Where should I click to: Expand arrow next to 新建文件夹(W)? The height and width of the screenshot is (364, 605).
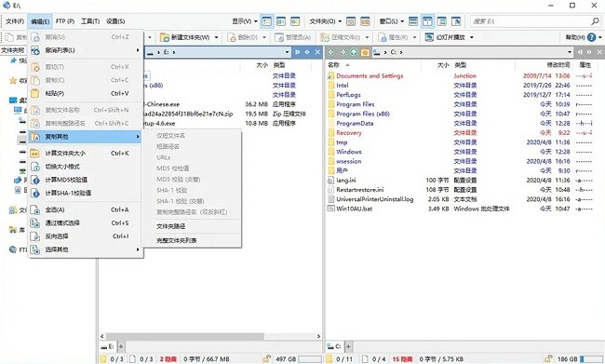click(216, 37)
